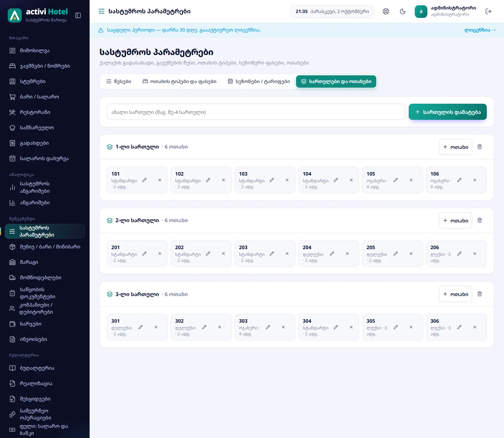The image size is (504, 438).
Task: Toggle dark mode with the moon icon
Action: 402,12
